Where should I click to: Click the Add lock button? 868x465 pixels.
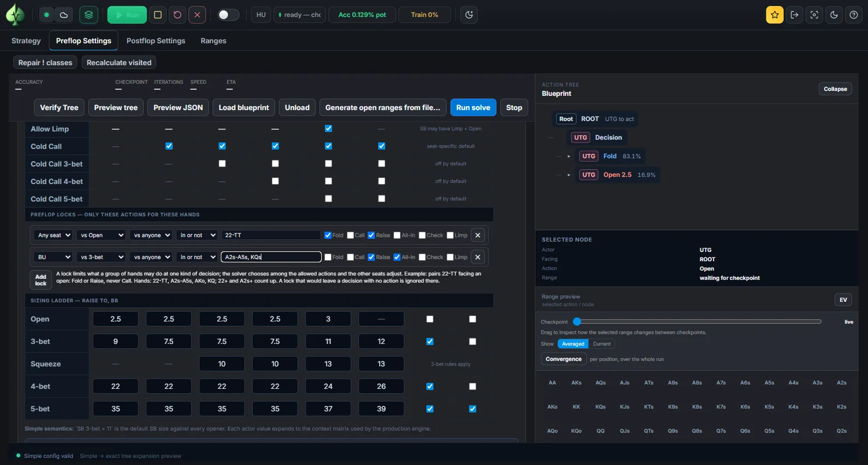[41, 280]
